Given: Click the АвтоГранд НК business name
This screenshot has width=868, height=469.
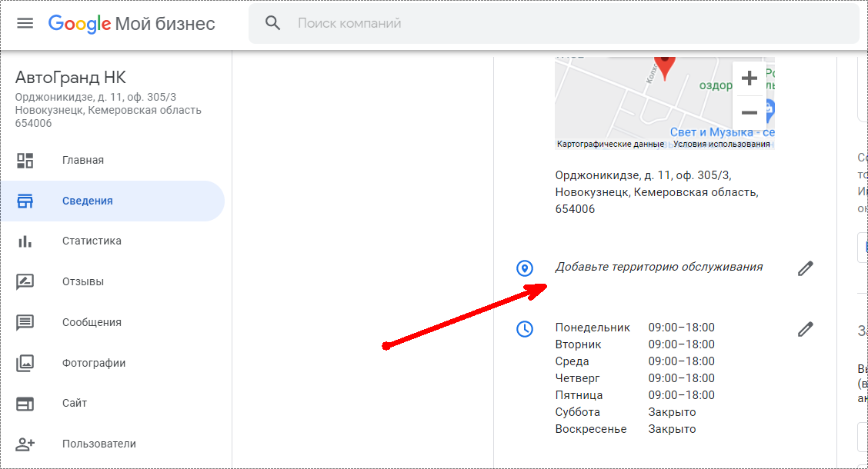Looking at the screenshot, I should coord(70,78).
